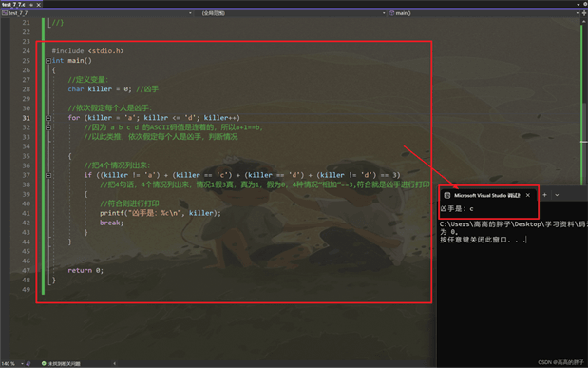The image size is (588, 368).
Task: Click the '//符合则进行打印' comment
Action: [x=129, y=203]
